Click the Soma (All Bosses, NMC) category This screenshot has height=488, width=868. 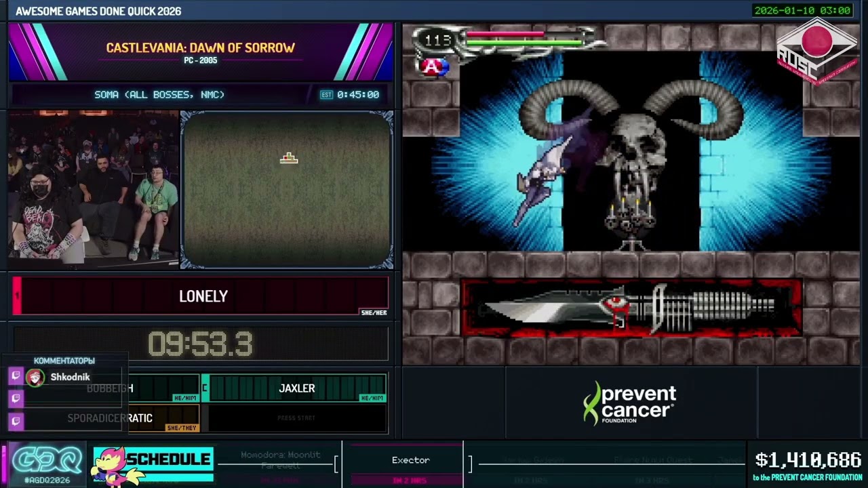click(159, 95)
